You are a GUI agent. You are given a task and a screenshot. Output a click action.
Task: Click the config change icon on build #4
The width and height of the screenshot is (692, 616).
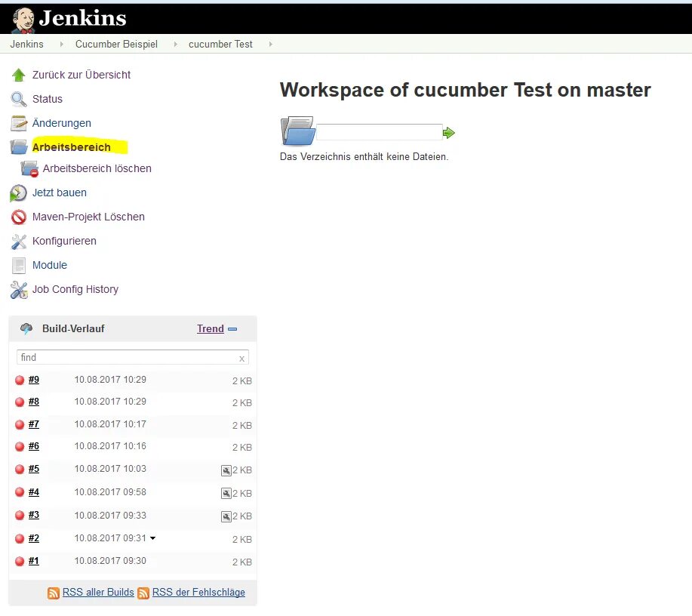[x=226, y=493]
